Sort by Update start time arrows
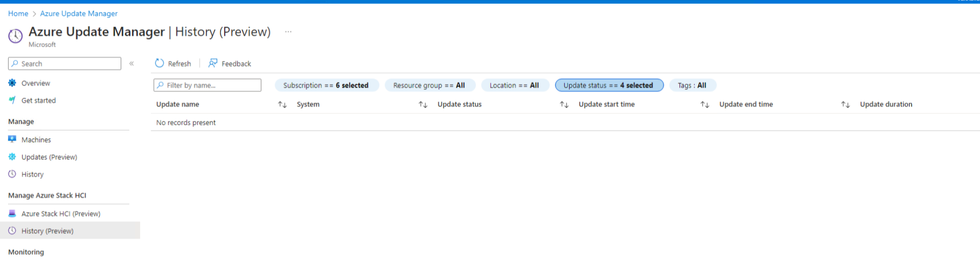Screen dimensions: 980x259 click(x=704, y=104)
